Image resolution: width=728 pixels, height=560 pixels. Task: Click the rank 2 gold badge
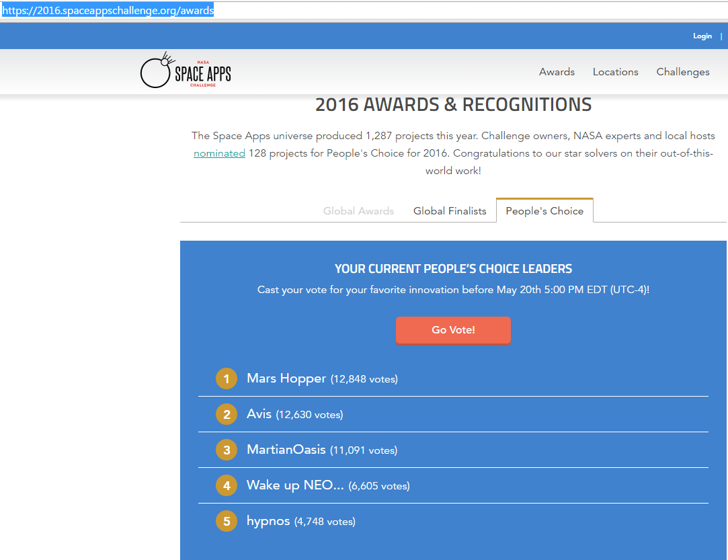(227, 415)
